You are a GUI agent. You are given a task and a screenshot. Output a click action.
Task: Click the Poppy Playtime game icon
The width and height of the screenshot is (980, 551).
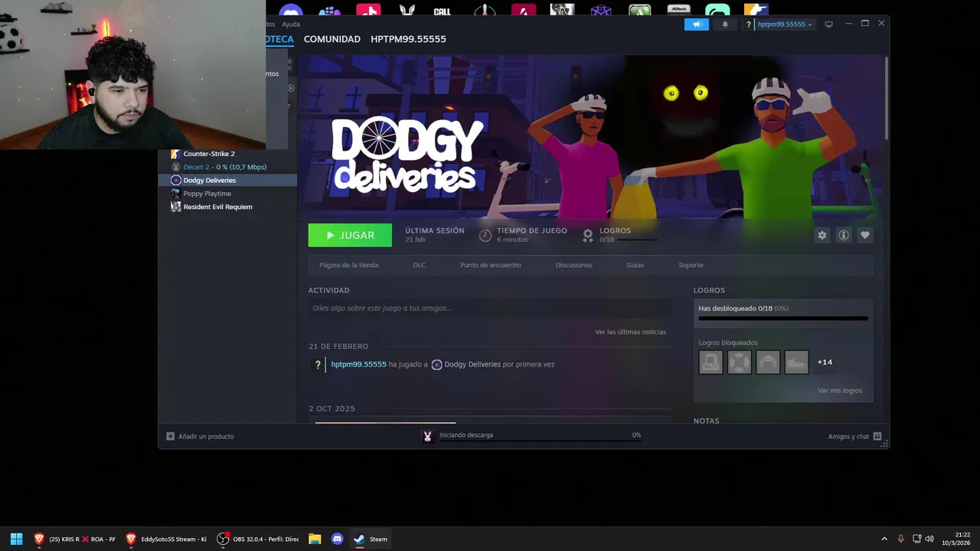175,194
